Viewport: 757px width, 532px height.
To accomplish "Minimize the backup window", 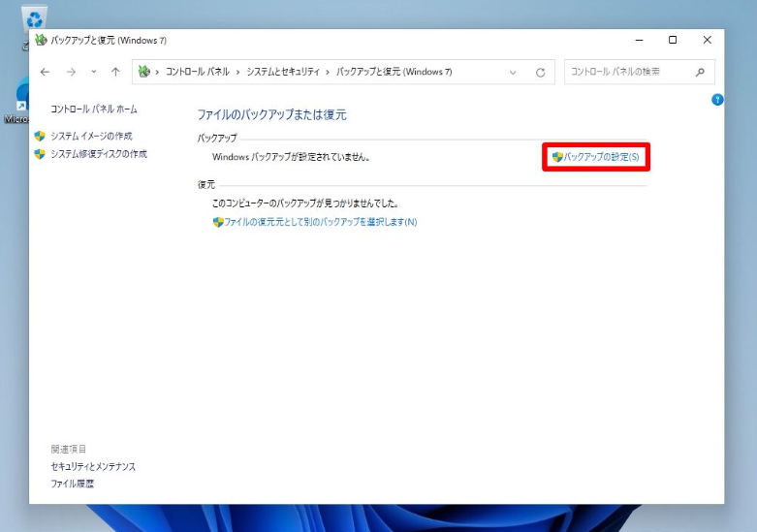I will coord(639,40).
